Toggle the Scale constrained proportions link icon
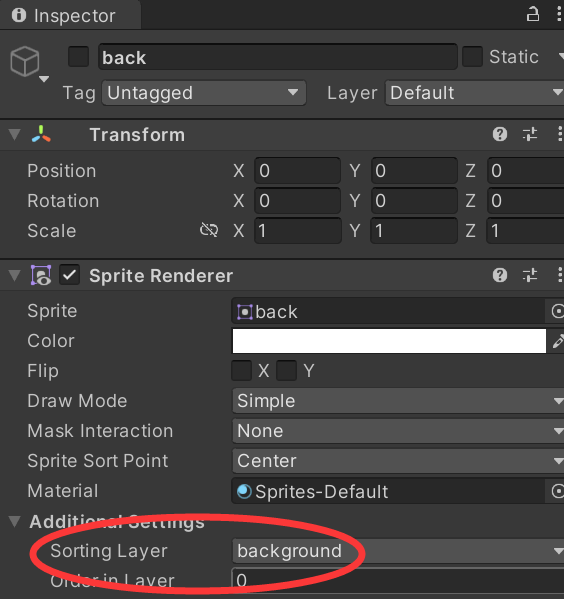The width and height of the screenshot is (564, 599). [209, 230]
